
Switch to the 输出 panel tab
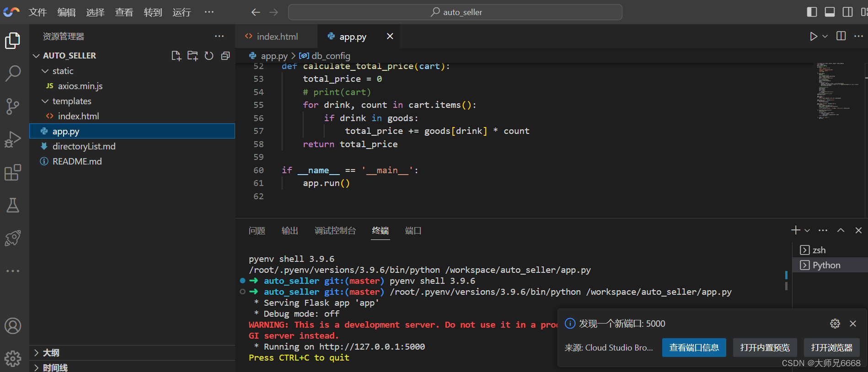pos(290,231)
